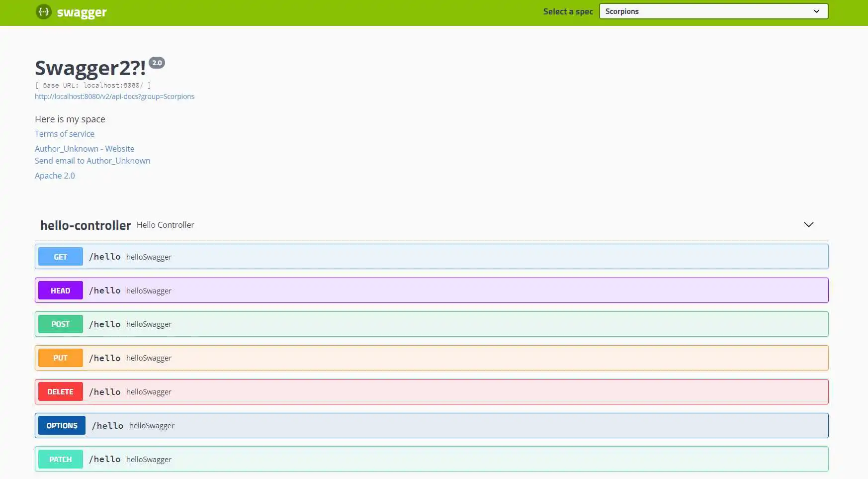The height and width of the screenshot is (479, 868).
Task: Click Send email to Author_Unknown
Action: 92,161
